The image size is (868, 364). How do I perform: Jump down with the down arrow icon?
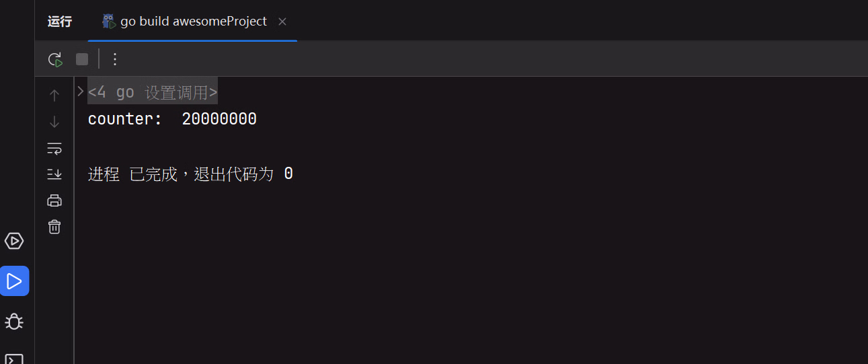[x=54, y=122]
